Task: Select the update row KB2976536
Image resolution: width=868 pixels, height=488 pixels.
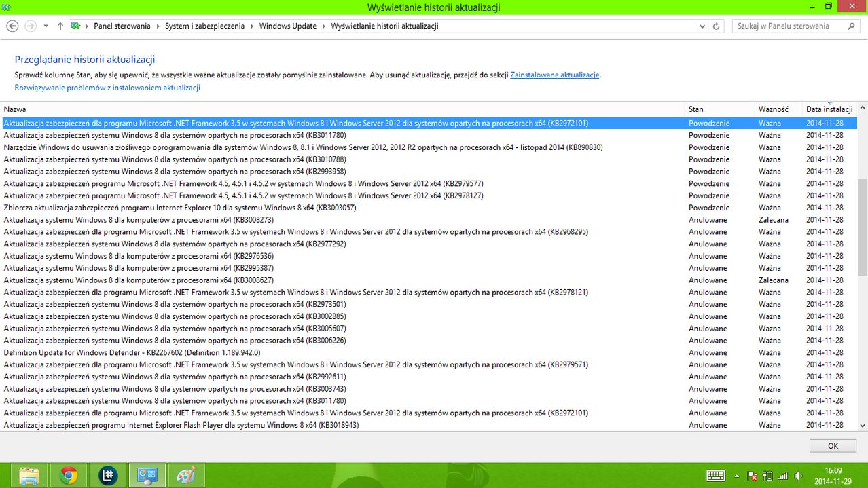Action: click(429, 256)
